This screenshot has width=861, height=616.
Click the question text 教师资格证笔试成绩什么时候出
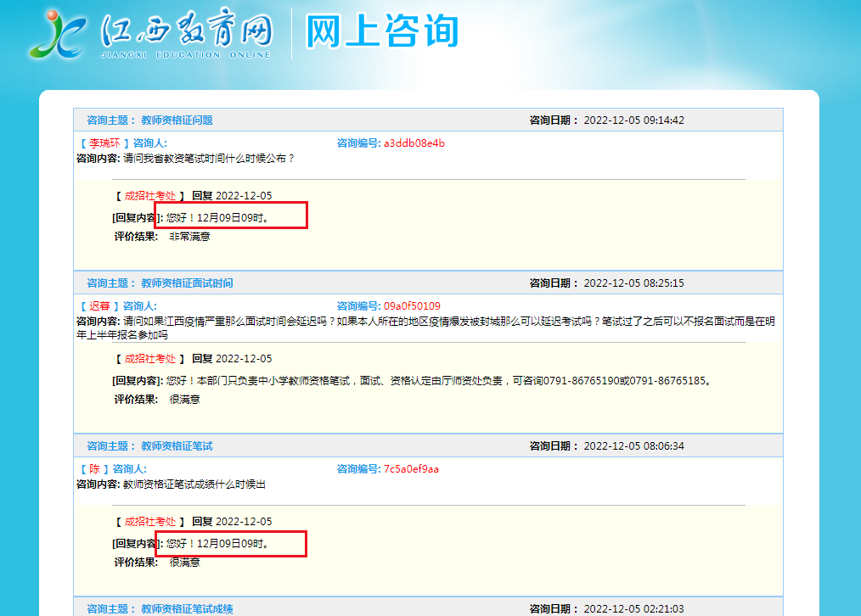(x=194, y=484)
